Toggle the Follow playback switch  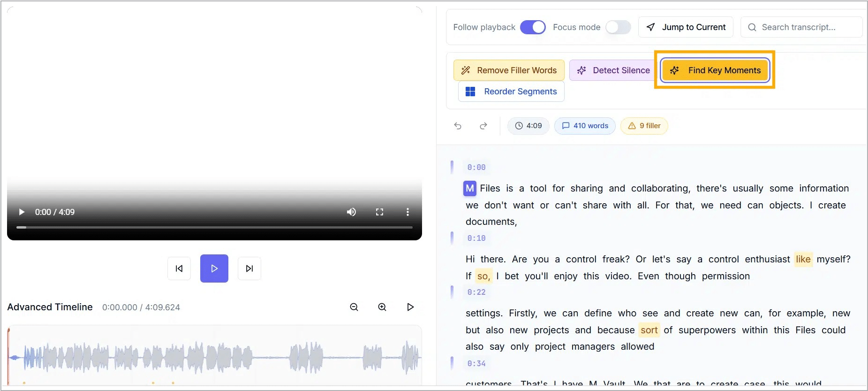pyautogui.click(x=533, y=27)
